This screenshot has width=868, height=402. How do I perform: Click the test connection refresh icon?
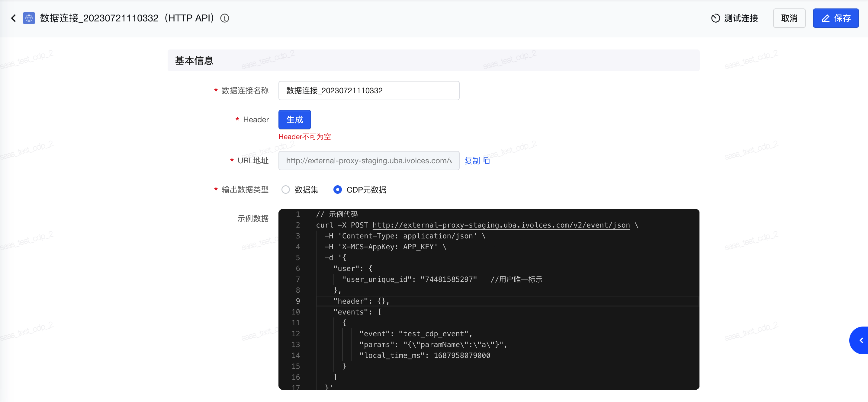coord(715,18)
